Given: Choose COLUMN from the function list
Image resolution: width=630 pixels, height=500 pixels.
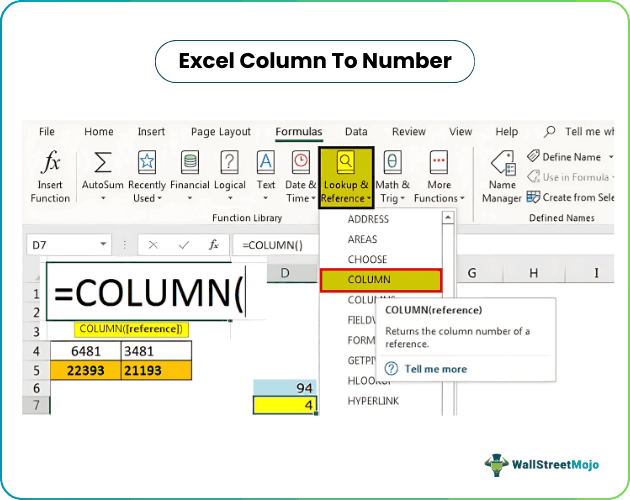Looking at the screenshot, I should pyautogui.click(x=381, y=280).
